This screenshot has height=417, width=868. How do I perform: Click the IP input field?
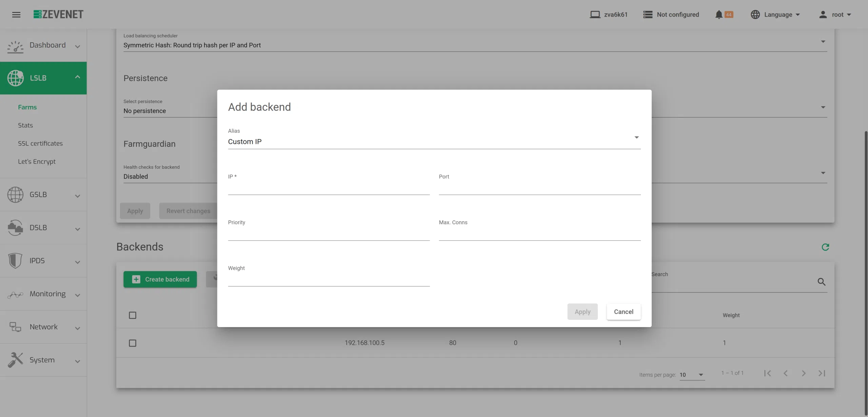coord(329,188)
